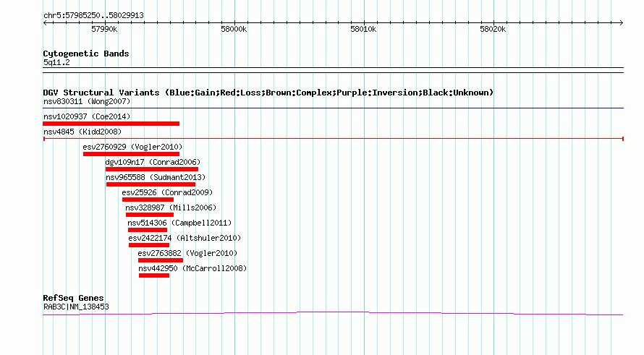The image size is (644, 355).
Task: Select nsv514306 (Campbell2011) label
Action: (179, 223)
